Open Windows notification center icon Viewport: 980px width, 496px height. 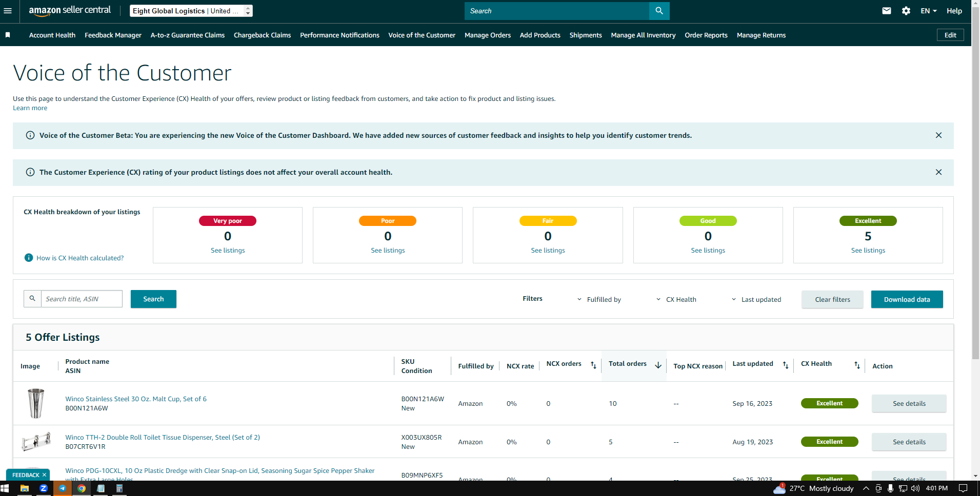(963, 488)
